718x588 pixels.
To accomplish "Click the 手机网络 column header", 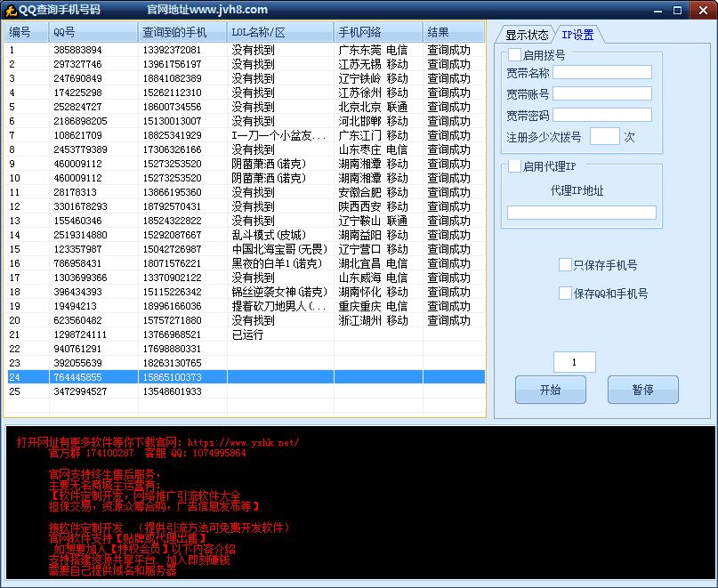I will click(378, 32).
